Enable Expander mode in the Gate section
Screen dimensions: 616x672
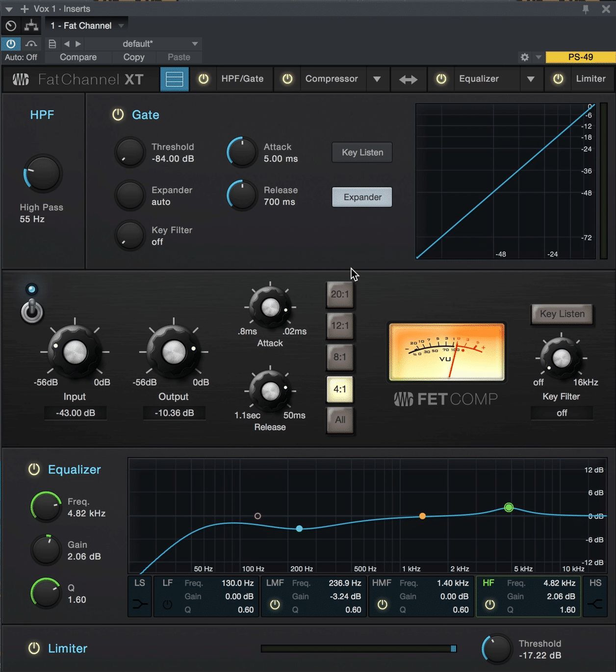pyautogui.click(x=361, y=197)
